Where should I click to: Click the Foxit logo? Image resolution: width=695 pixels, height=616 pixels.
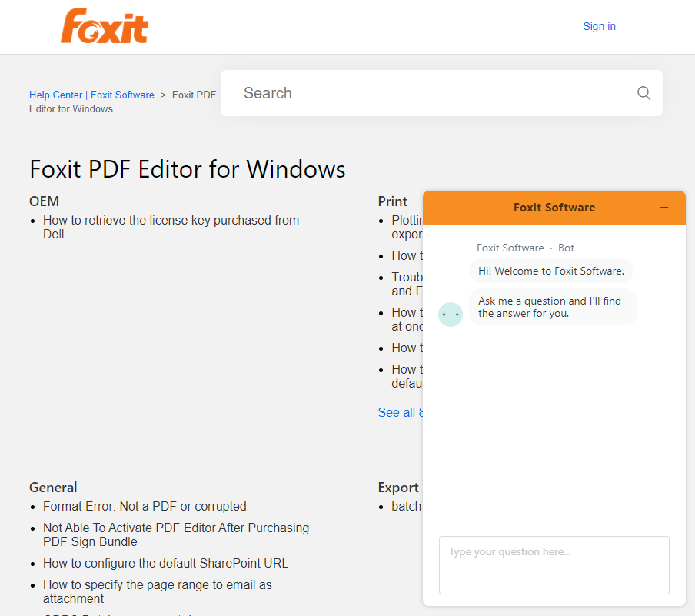point(104,26)
